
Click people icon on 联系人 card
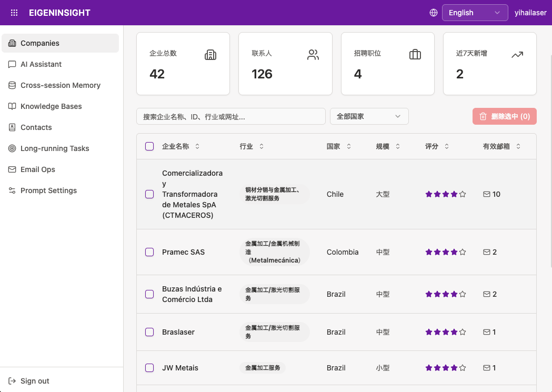click(313, 55)
